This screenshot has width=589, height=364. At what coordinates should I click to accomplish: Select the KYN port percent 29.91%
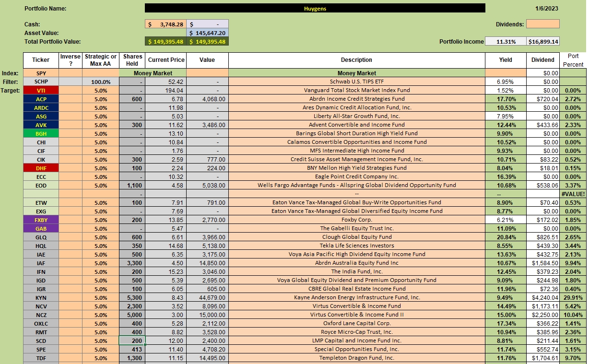[573, 297]
